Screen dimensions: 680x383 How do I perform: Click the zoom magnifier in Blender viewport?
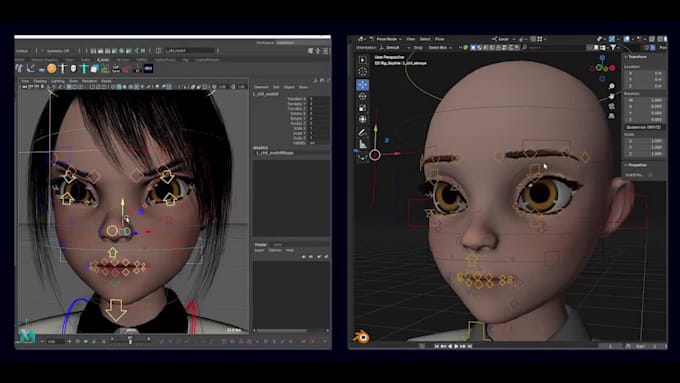click(611, 87)
